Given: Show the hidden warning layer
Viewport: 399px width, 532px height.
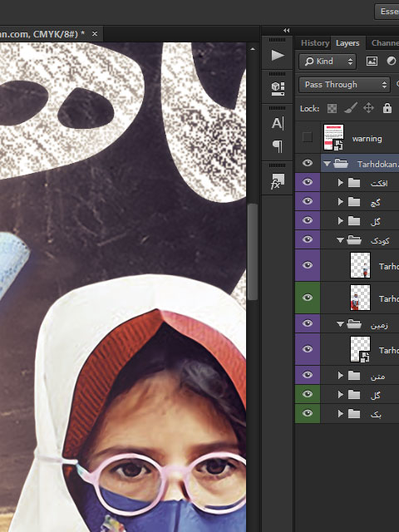Looking at the screenshot, I should click(308, 137).
